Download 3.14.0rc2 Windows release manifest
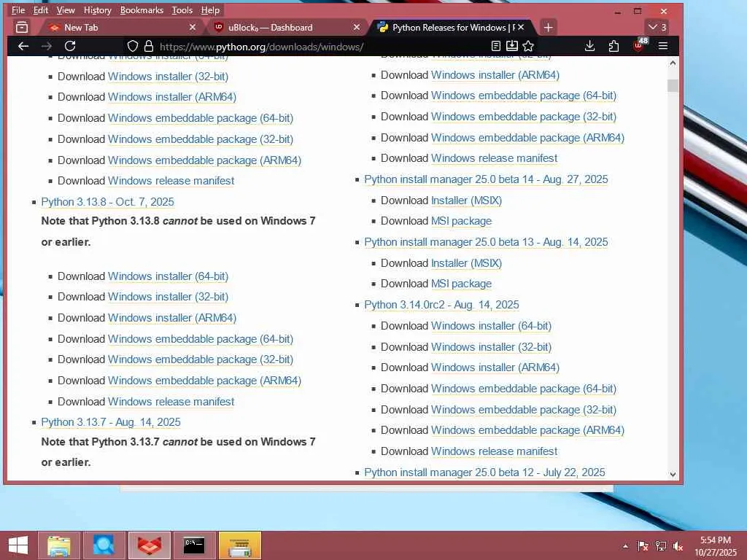Image resolution: width=747 pixels, height=560 pixels. [494, 451]
